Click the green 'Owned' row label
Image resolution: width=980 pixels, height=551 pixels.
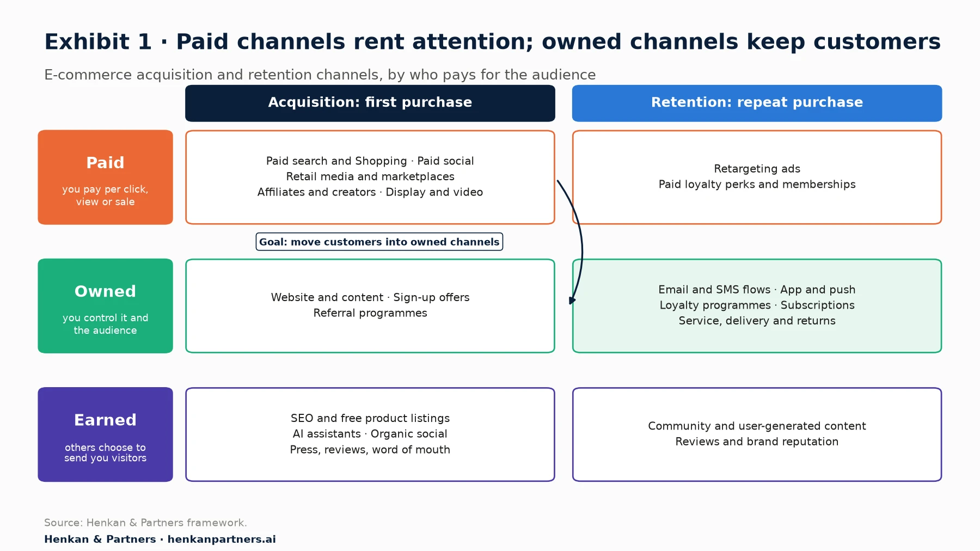click(105, 306)
